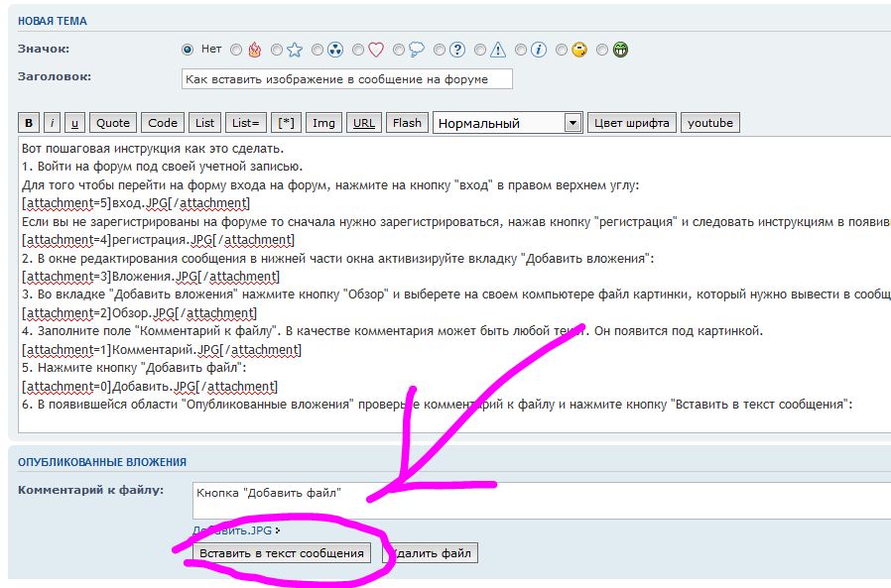Click the info topic icon
The image size is (891, 588).
[539, 49]
